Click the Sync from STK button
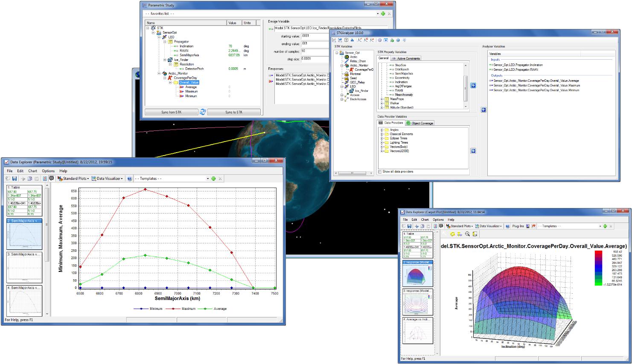The height and width of the screenshot is (364, 632). (171, 112)
